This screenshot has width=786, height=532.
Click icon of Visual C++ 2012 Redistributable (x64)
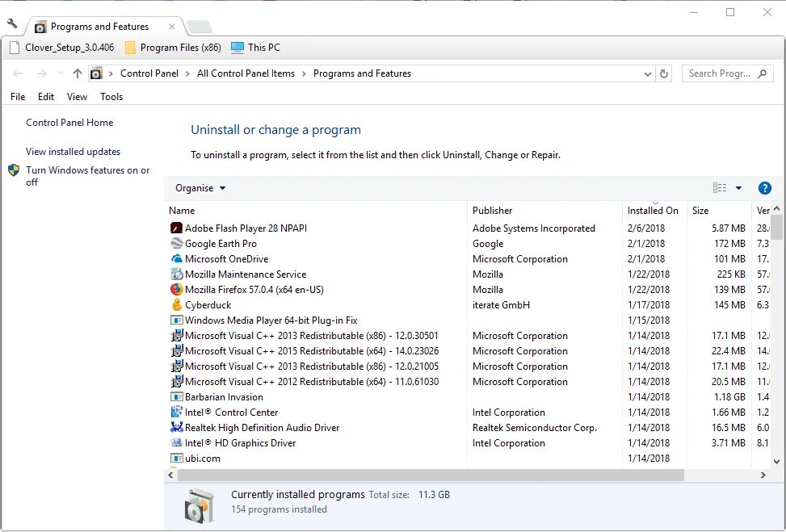pyautogui.click(x=176, y=382)
